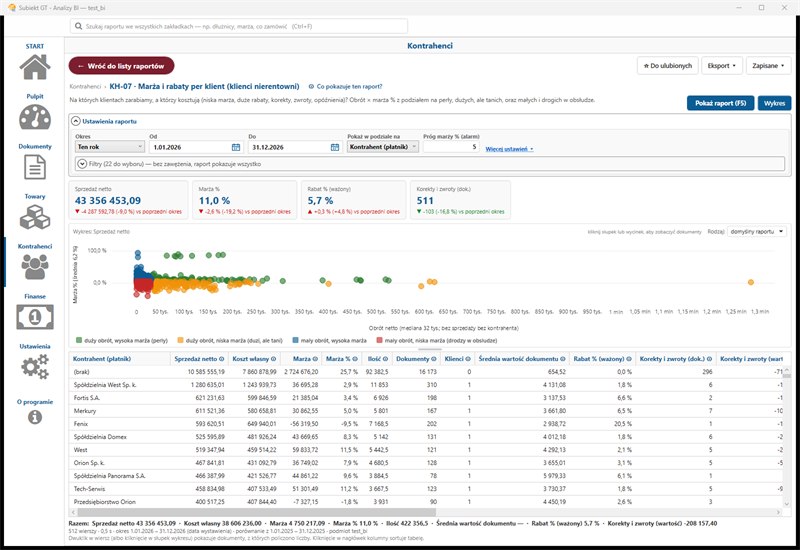Select the Przedsiębiorstwo Orion row

426,502
